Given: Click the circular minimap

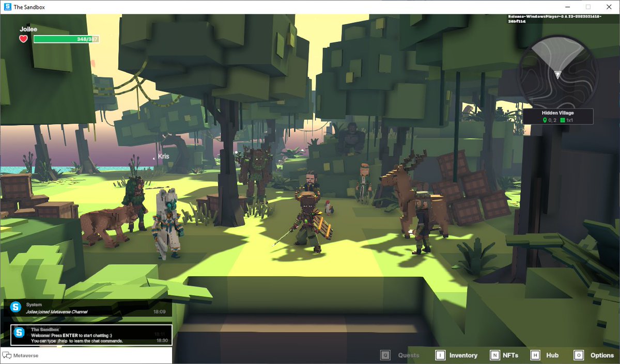Looking at the screenshot, I should [557, 73].
